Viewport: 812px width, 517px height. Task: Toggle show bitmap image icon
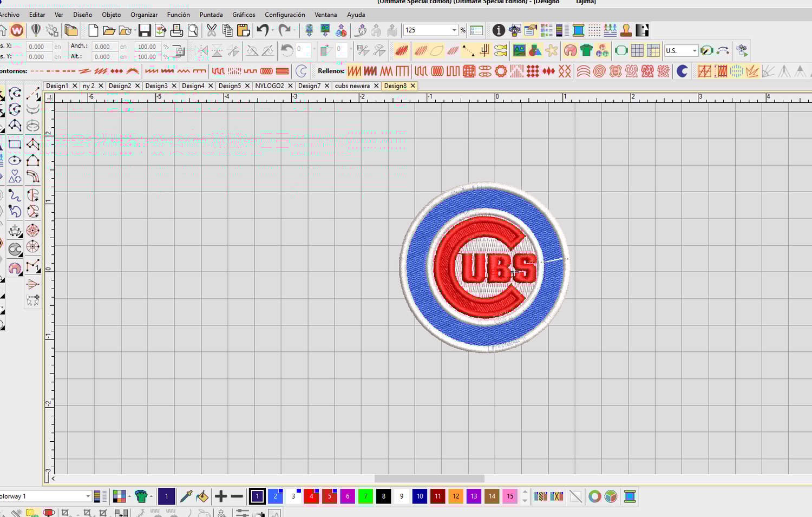(x=519, y=51)
